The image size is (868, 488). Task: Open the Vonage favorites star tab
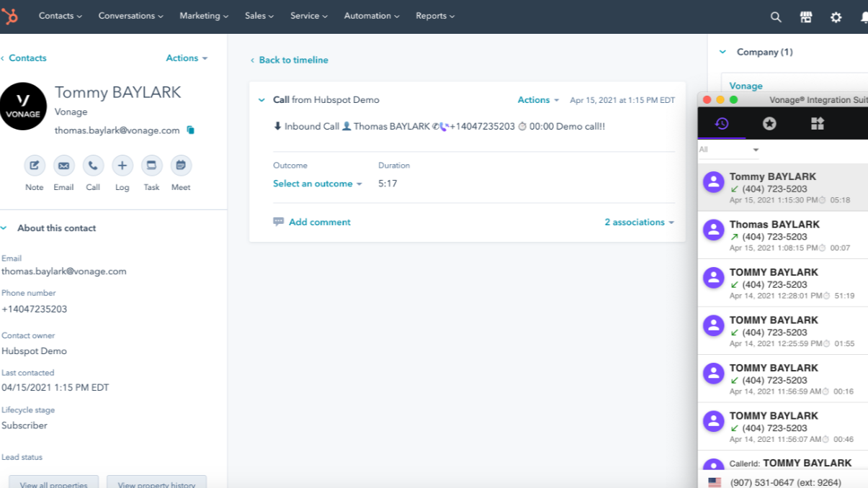coord(769,124)
